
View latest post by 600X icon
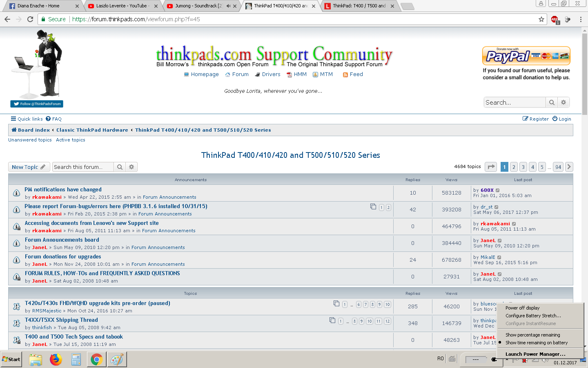click(497, 190)
